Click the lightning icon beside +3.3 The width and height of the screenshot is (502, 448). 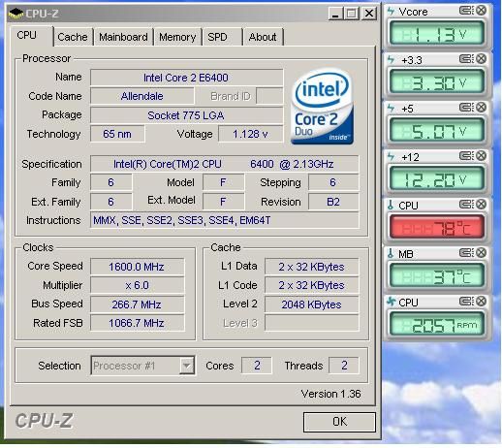tap(391, 59)
